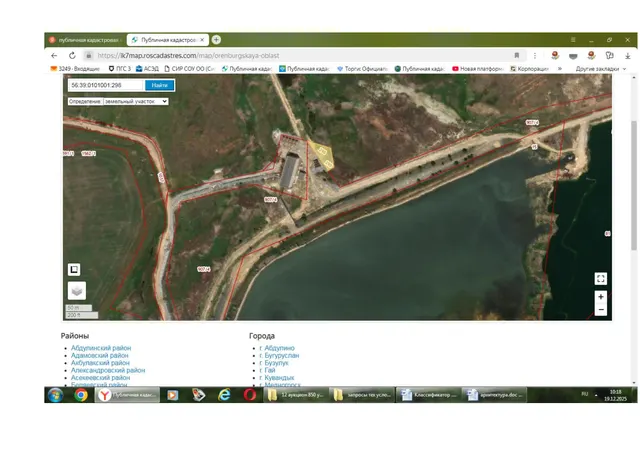
Task: Zoom out the map with minus button
Action: [600, 310]
